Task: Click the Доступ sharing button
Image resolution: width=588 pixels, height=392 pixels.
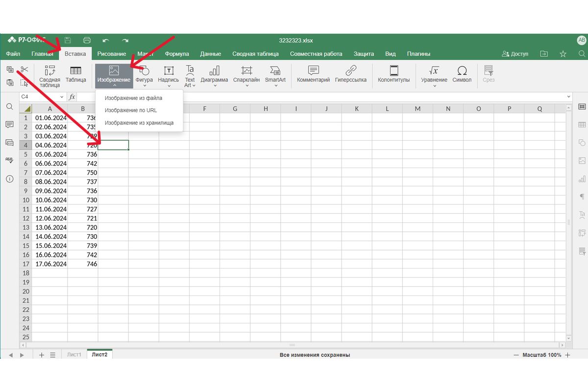Action: (x=515, y=54)
